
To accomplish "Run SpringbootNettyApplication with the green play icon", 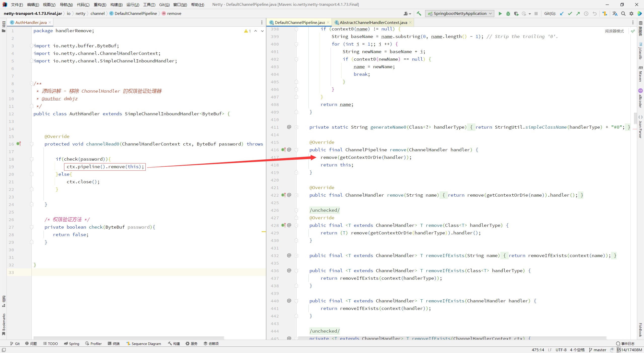I will click(500, 14).
